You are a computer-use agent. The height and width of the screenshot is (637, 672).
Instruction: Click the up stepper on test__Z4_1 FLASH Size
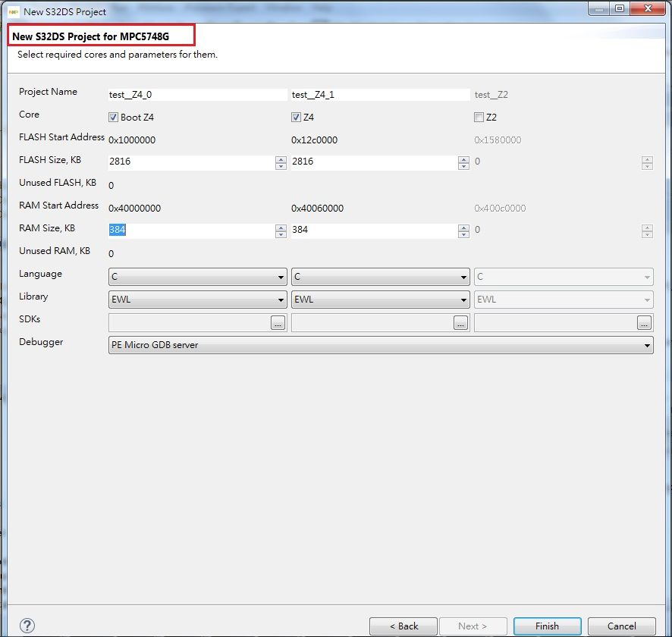pyautogui.click(x=463, y=159)
